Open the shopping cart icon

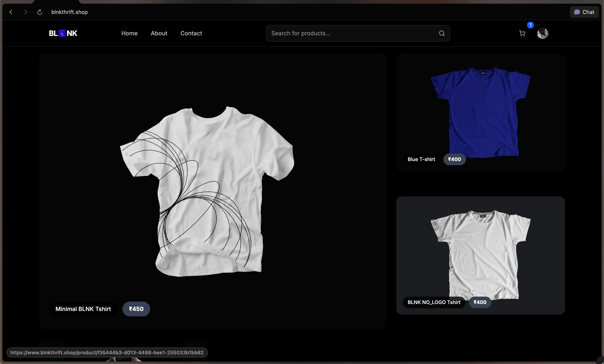(522, 33)
